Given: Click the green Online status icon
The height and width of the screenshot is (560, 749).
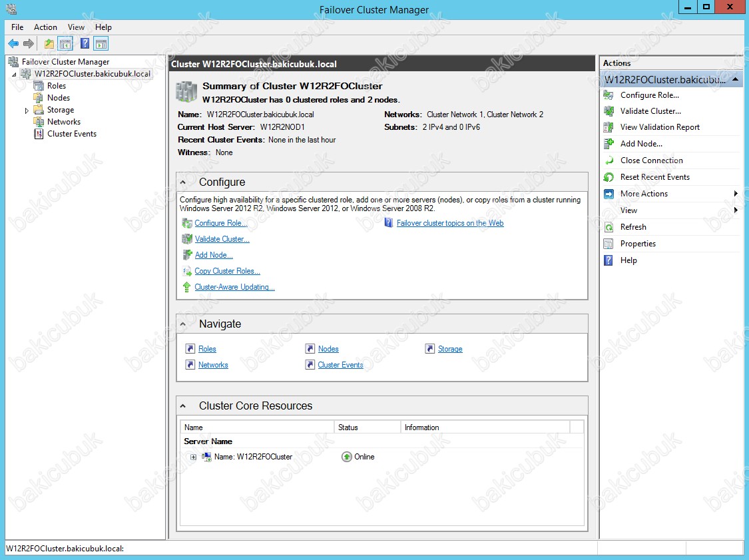Looking at the screenshot, I should [x=347, y=457].
